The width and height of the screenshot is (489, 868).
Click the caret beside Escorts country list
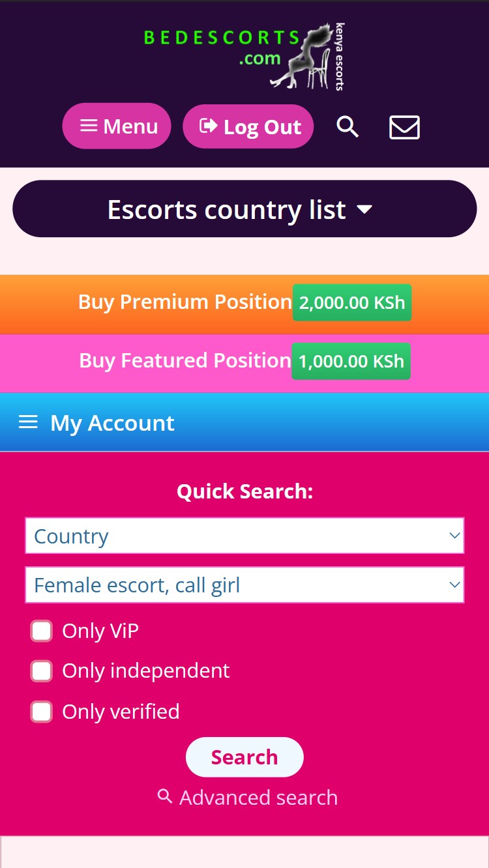(364, 210)
